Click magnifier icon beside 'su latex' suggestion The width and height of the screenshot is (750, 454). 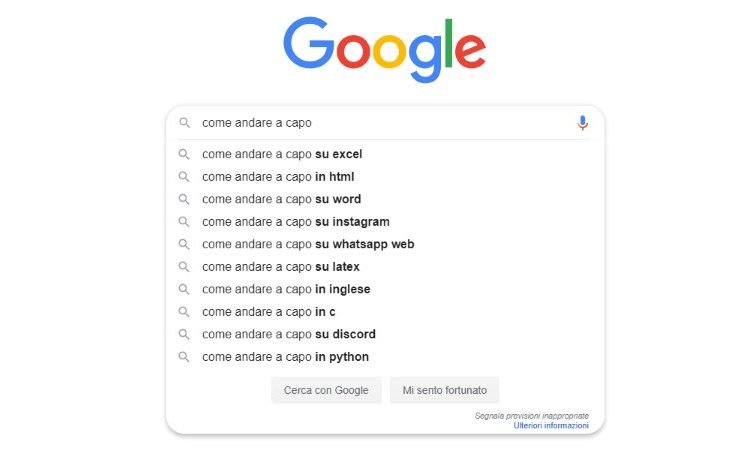[x=184, y=266]
